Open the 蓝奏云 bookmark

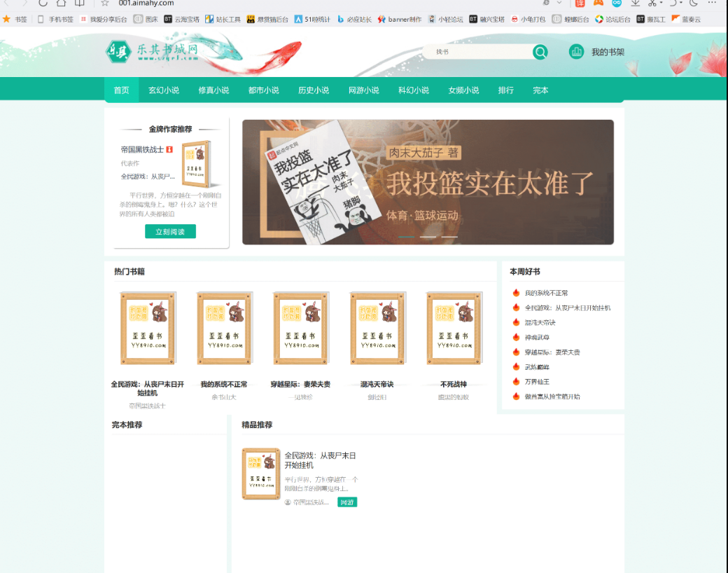(x=686, y=19)
